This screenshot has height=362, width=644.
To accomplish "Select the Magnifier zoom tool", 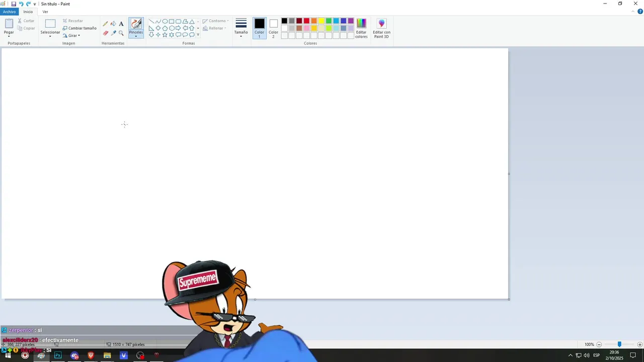I will click(121, 33).
